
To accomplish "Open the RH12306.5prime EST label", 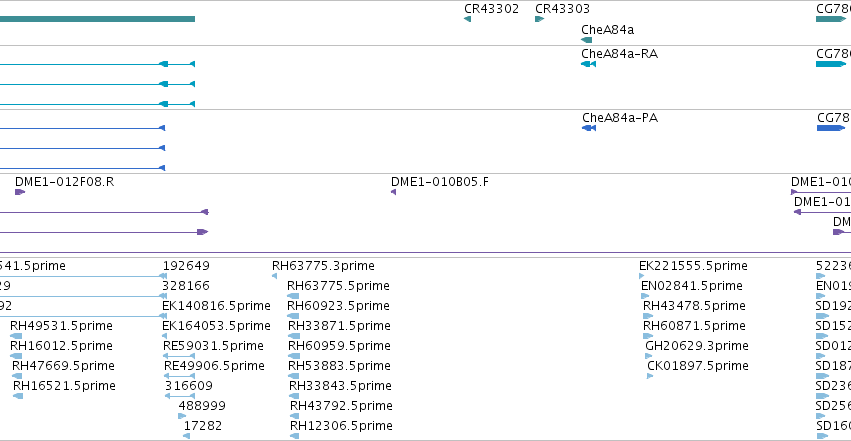I will tap(341, 426).
